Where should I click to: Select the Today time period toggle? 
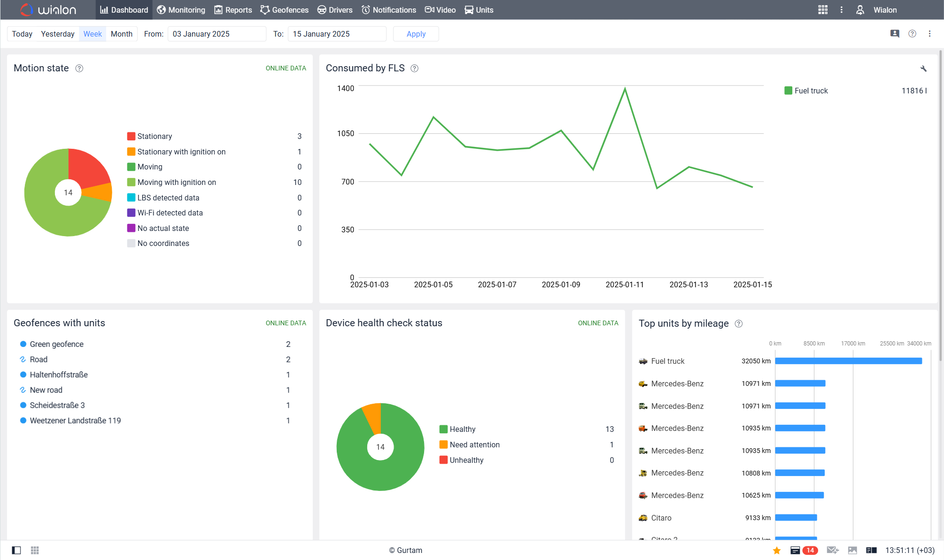[x=22, y=33]
